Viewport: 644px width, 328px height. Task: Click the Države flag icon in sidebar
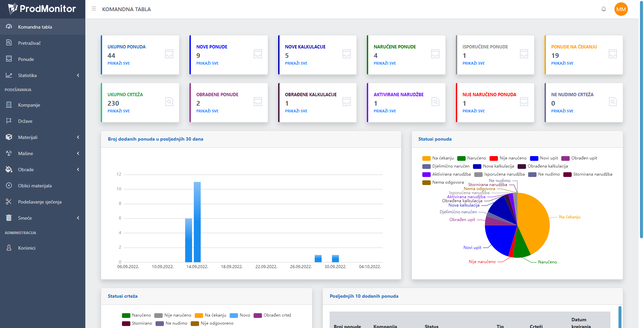[9, 121]
